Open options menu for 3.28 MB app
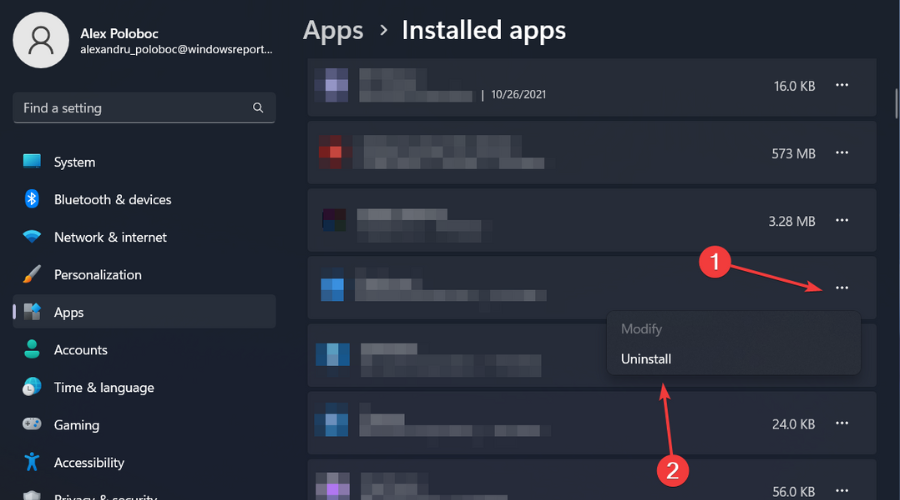 tap(842, 220)
